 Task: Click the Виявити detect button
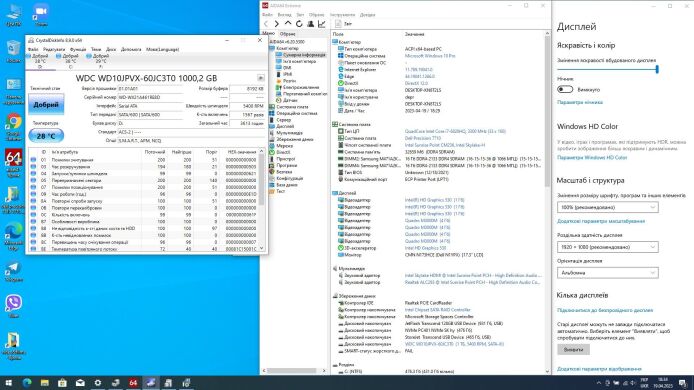(573, 349)
